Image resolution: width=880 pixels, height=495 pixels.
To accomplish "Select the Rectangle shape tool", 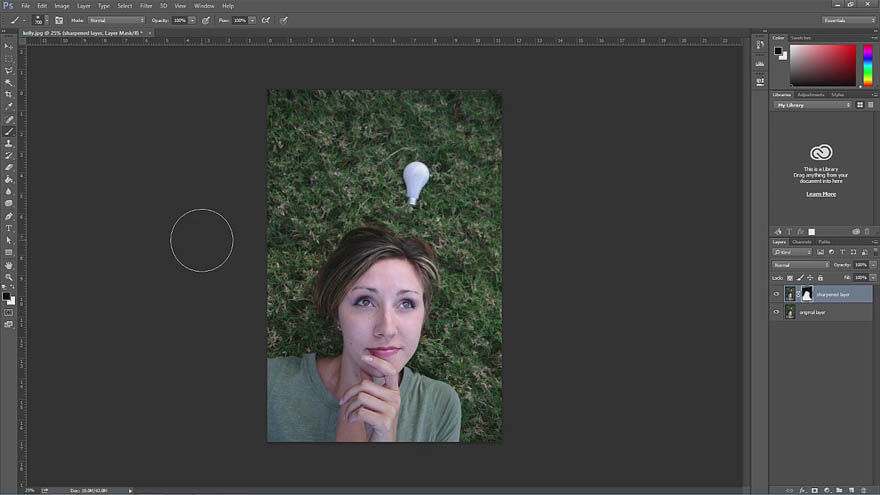I will pyautogui.click(x=8, y=253).
